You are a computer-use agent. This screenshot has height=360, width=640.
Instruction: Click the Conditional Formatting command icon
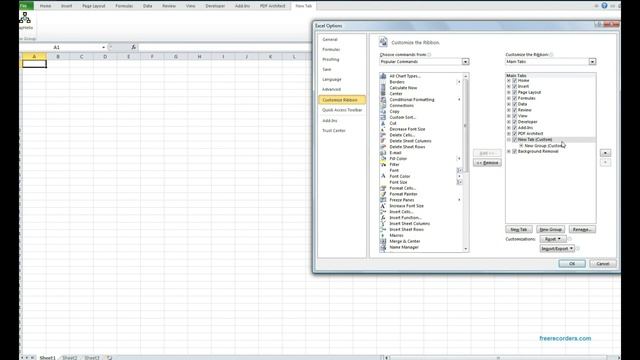[x=383, y=100]
